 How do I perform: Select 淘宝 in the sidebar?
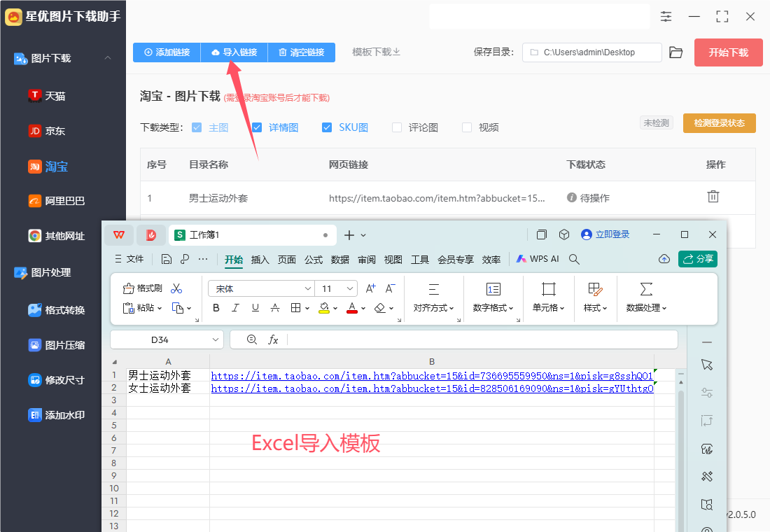click(48, 167)
